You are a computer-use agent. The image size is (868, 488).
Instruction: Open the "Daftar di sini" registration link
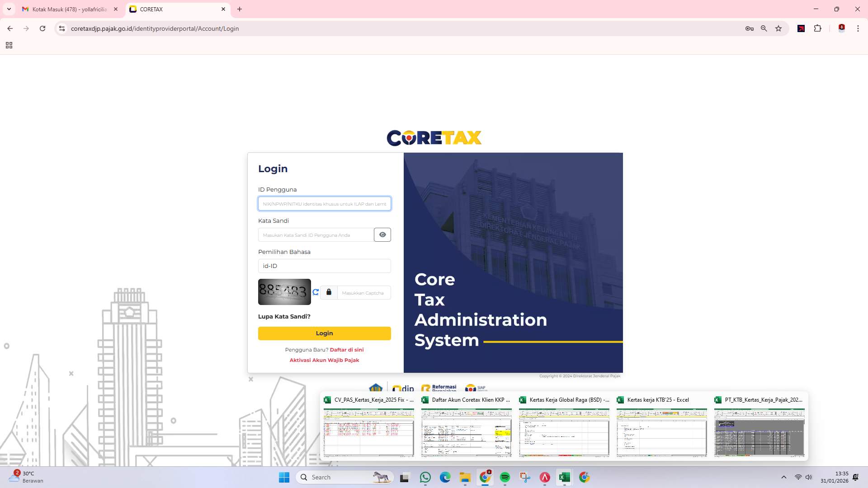point(347,349)
